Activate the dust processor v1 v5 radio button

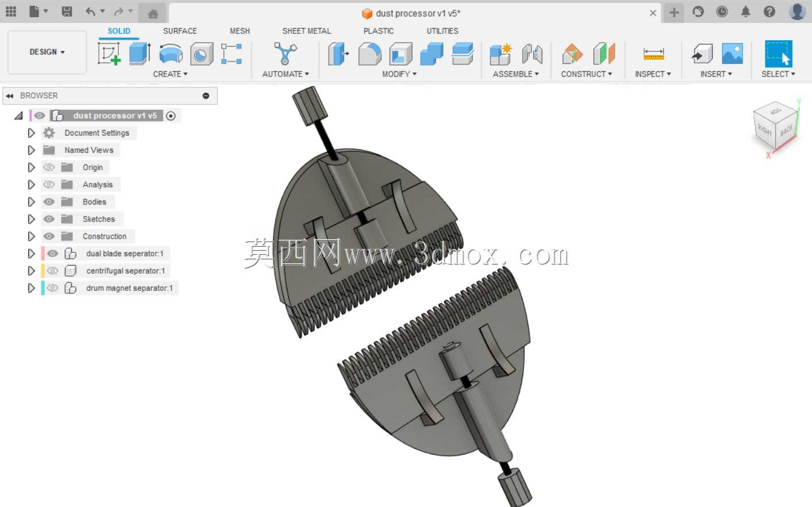click(x=171, y=116)
